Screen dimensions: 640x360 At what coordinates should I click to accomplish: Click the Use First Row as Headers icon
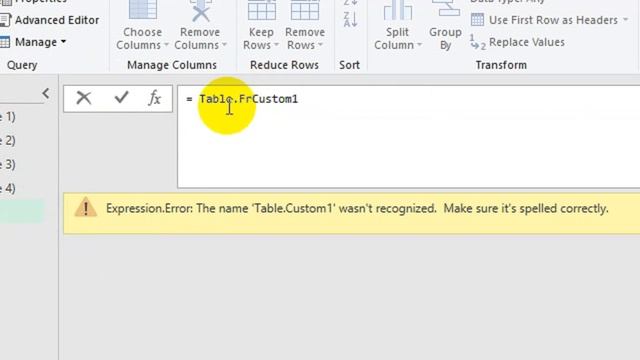(477, 20)
